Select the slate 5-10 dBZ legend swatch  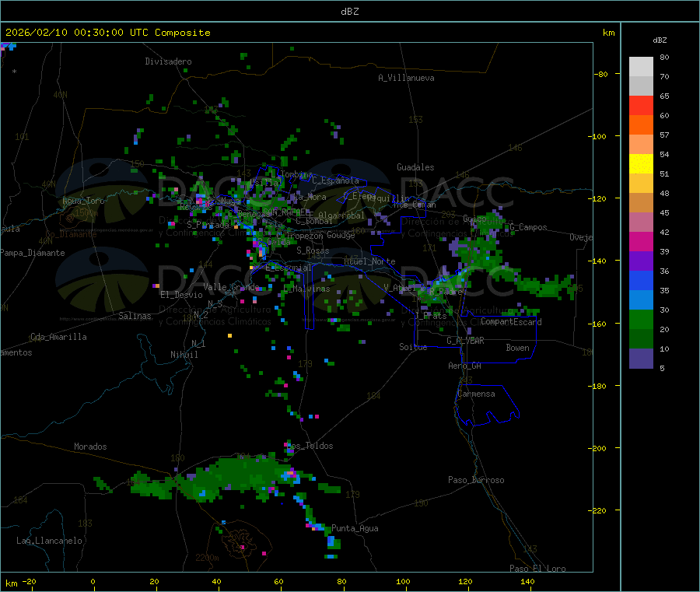coord(641,359)
